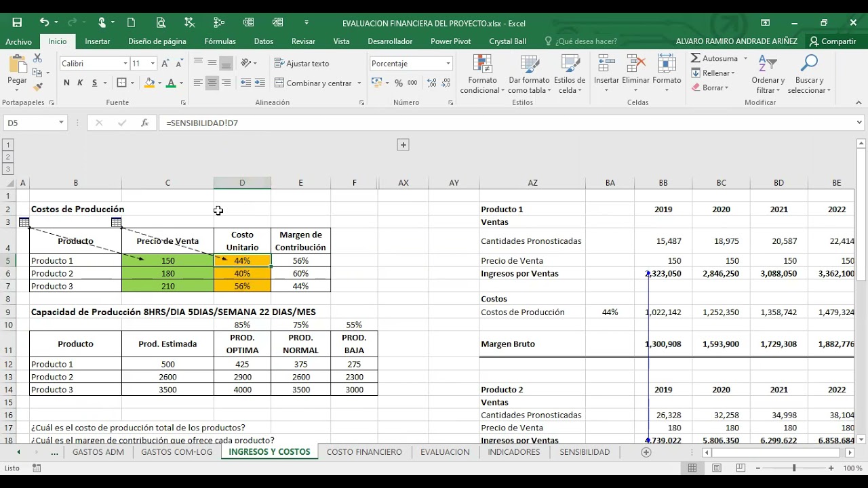Click Autosuma button
The image size is (868, 488).
tap(715, 58)
